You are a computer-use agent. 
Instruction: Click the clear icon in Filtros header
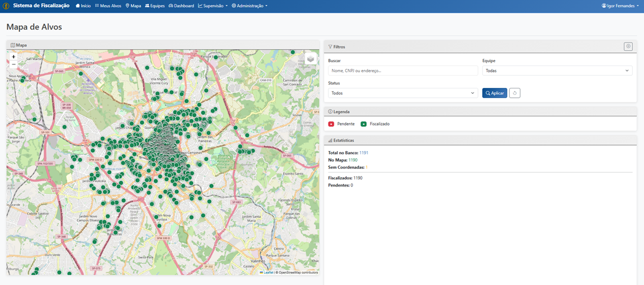pos(628,47)
